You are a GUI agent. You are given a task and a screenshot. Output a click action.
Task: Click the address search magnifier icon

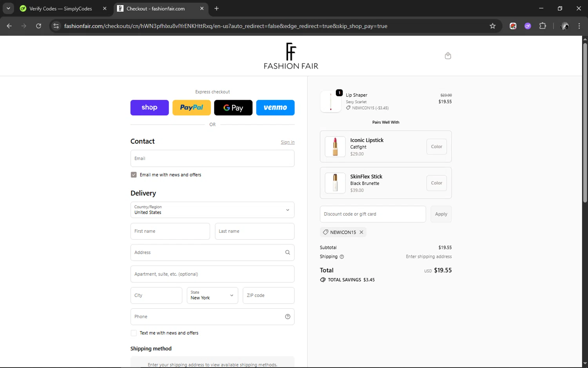click(287, 253)
